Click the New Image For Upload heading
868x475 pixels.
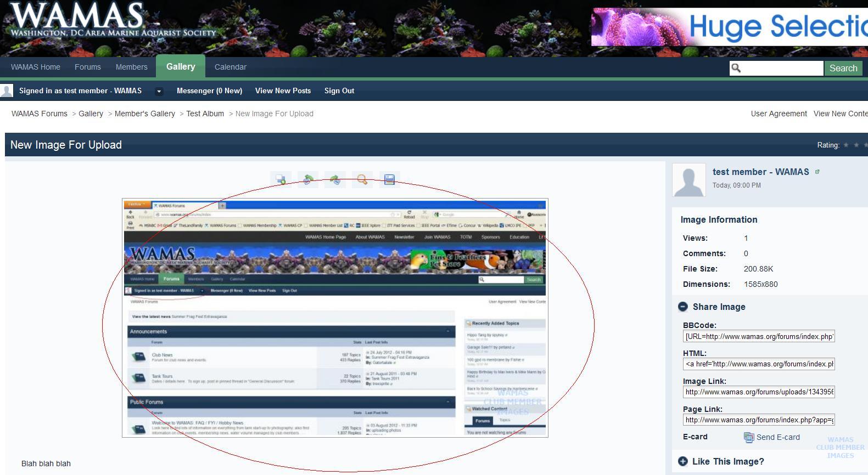click(66, 145)
